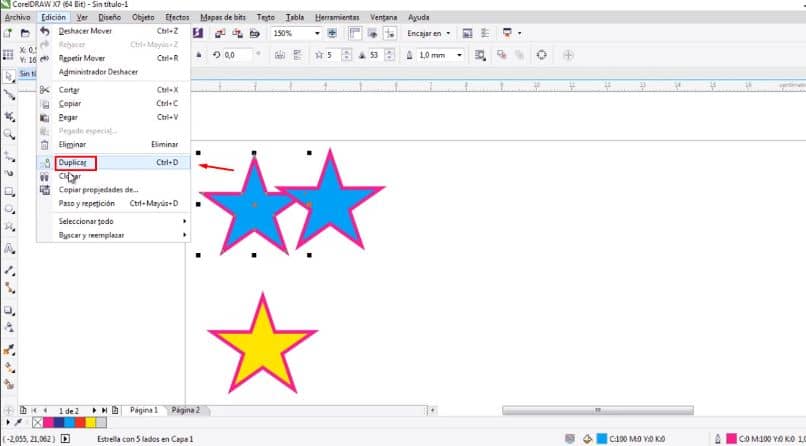Select the Zoom magnifier tool
The image size is (806, 446).
coord(9,135)
